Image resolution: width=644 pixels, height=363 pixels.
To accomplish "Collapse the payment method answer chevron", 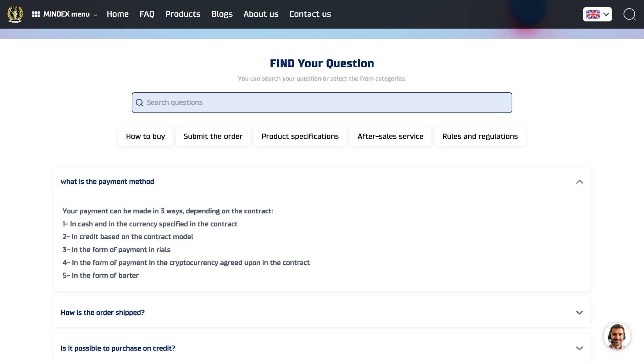I will coord(579,182).
